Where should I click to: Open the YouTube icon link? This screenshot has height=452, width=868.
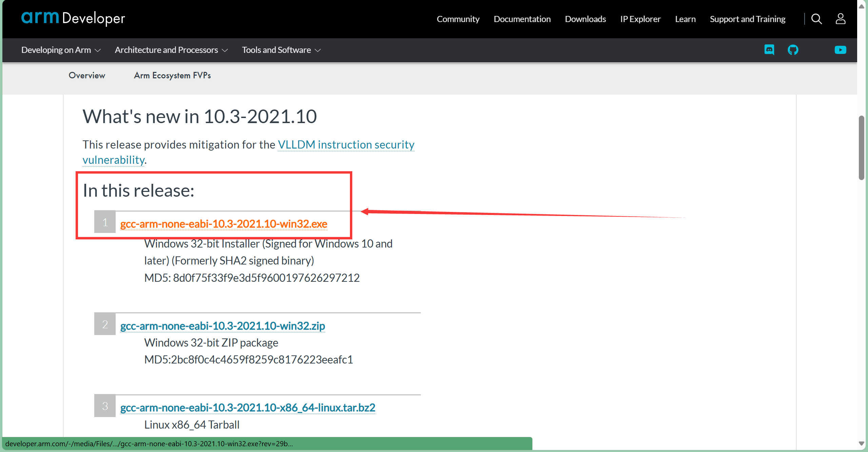[840, 50]
